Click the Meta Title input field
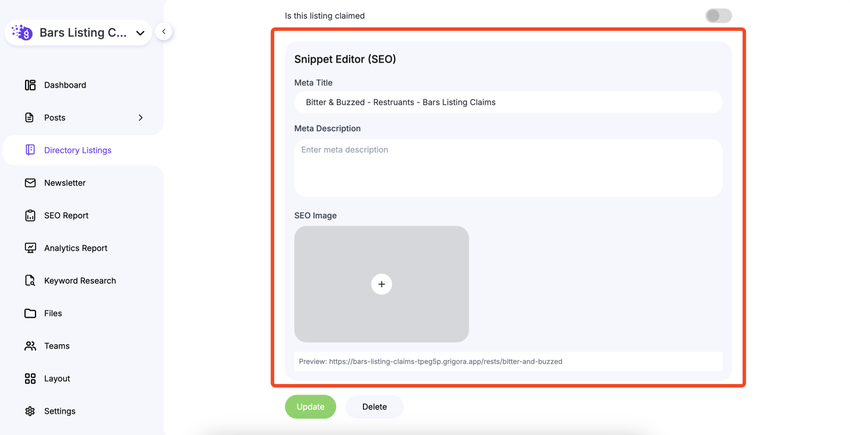The height and width of the screenshot is (435, 850). (508, 102)
